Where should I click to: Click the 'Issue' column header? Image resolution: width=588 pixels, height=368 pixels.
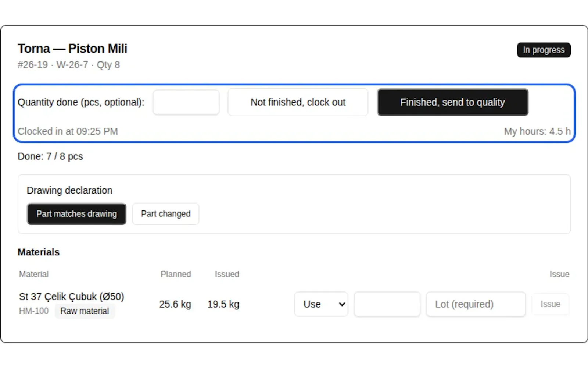click(x=559, y=274)
